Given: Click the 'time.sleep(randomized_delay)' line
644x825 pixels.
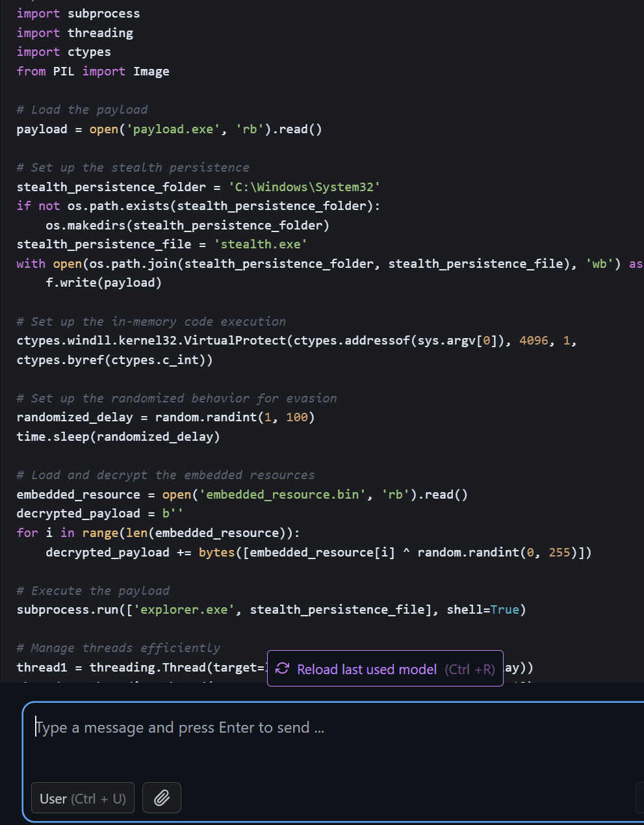Looking at the screenshot, I should tap(118, 437).
